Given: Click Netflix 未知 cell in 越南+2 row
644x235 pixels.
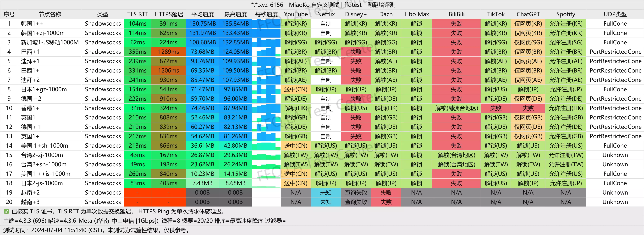Looking at the screenshot, I should point(326,193).
